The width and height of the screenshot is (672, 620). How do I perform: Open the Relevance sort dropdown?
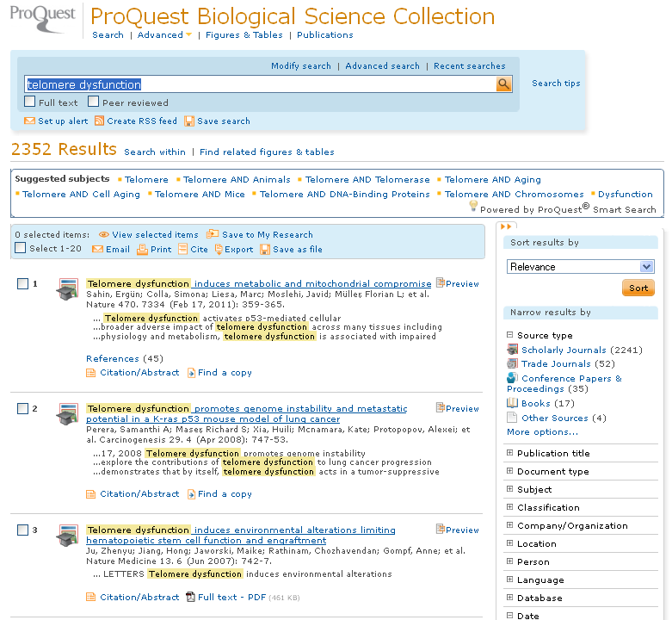[x=580, y=267]
